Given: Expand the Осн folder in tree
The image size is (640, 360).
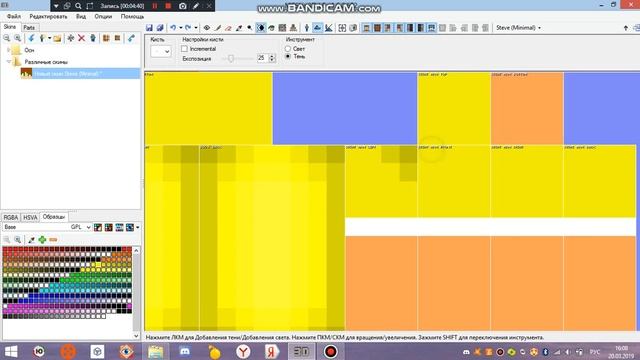Looking at the screenshot, I should (9, 50).
